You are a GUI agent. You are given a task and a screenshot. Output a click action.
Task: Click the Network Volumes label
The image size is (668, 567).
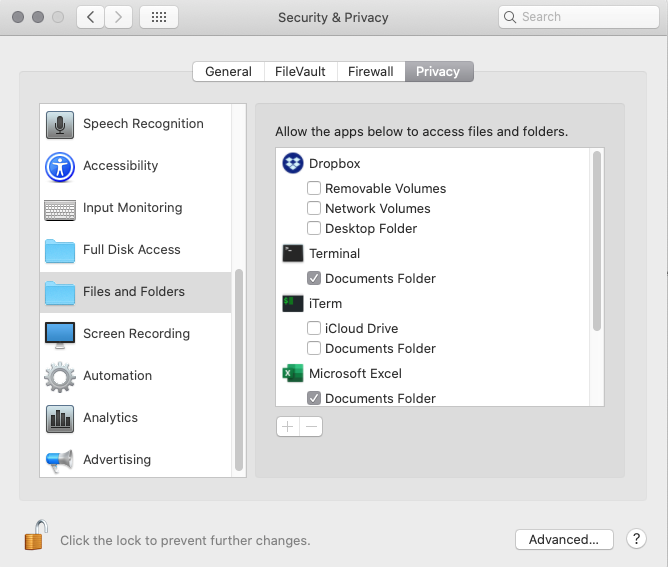click(377, 208)
